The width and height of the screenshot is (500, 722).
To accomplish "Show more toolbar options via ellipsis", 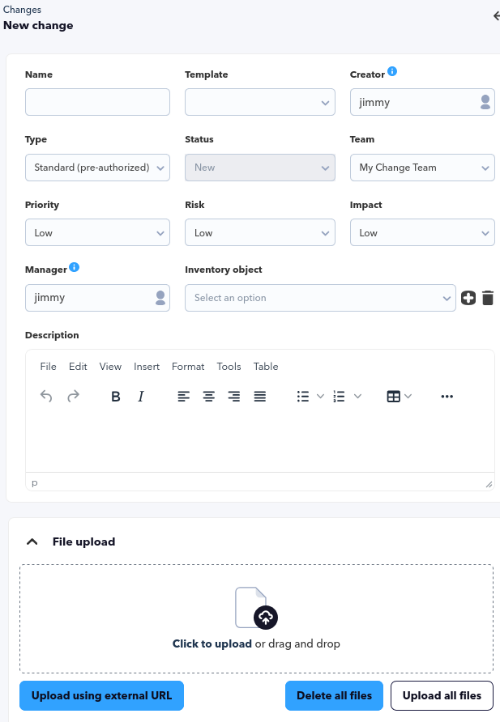I will tap(447, 396).
